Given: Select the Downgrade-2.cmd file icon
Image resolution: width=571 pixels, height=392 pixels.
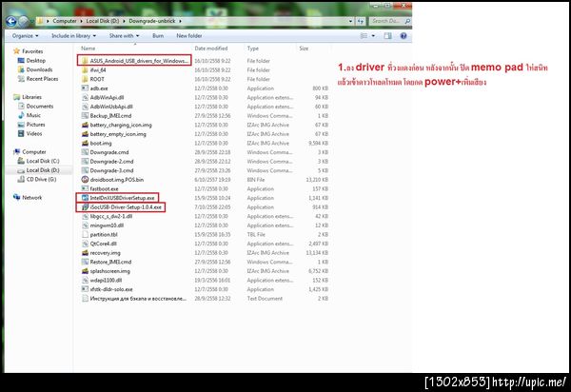Looking at the screenshot, I should coord(85,161).
